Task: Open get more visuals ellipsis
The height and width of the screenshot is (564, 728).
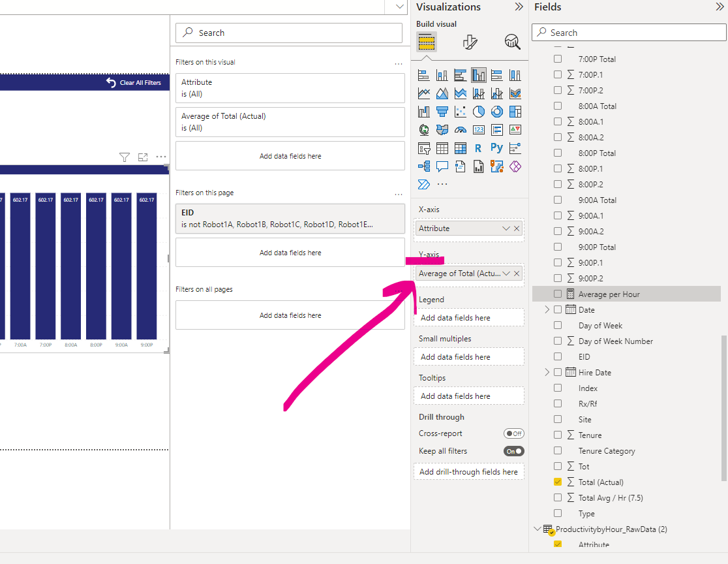Action: pyautogui.click(x=442, y=184)
